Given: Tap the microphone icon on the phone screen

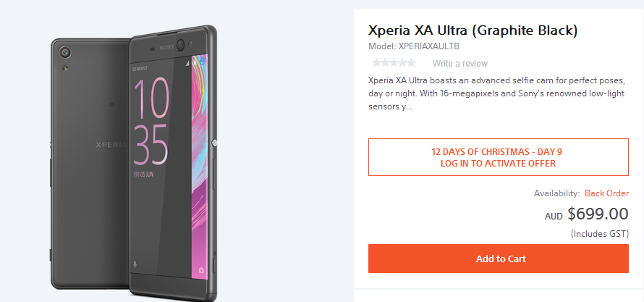Looking at the screenshot, I should (x=135, y=264).
